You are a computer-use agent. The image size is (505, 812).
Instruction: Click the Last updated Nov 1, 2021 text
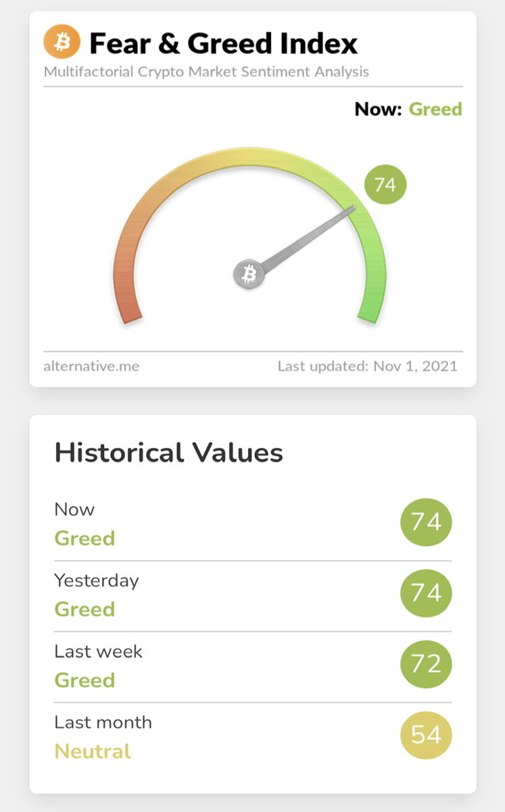click(368, 366)
